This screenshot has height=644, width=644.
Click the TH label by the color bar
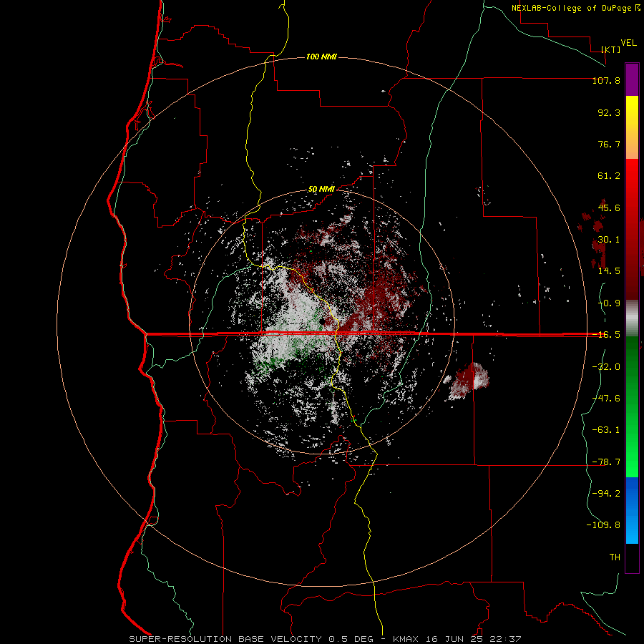point(615,557)
